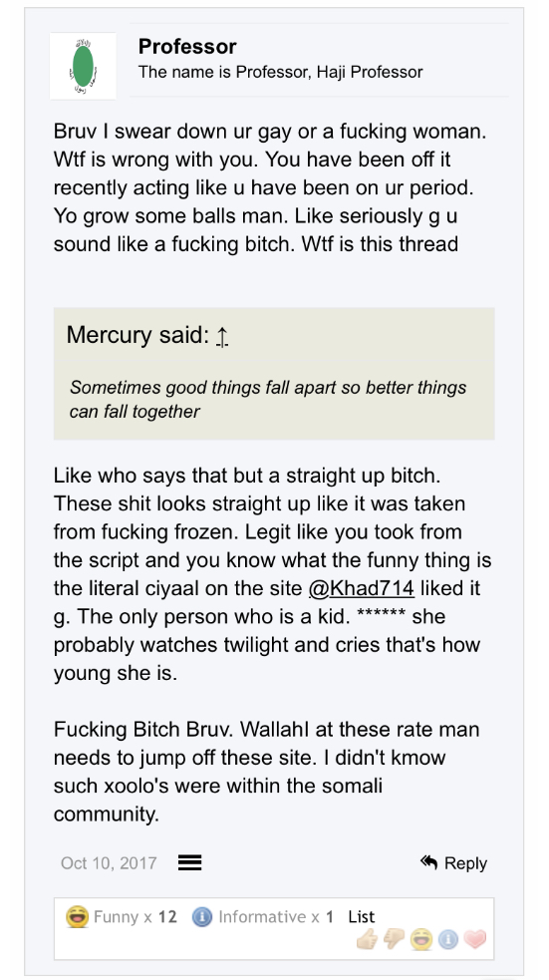Rate the post as Funny with laughing emoji
Viewport: 549px width, 980px height.
pyautogui.click(x=421, y=939)
